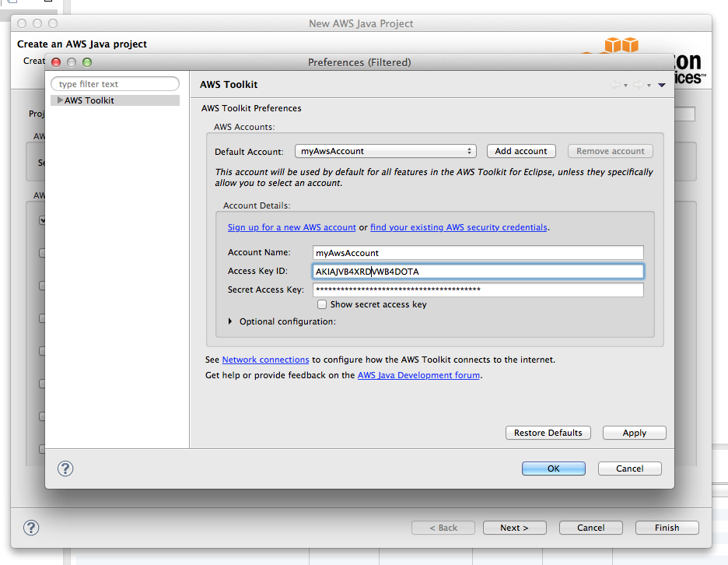Click the Apply button
728x565 pixels.
634,433
